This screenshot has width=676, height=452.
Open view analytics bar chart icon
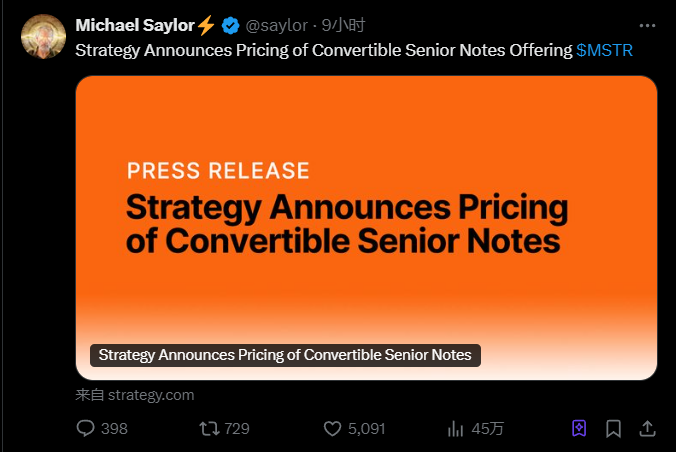coord(455,429)
